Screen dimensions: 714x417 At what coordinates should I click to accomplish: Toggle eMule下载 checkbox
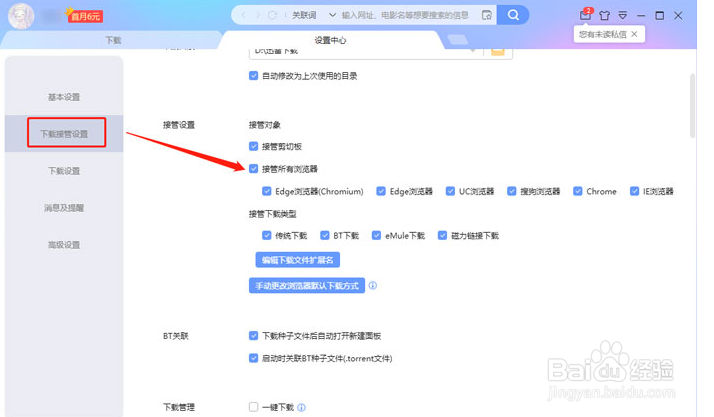[x=377, y=235]
